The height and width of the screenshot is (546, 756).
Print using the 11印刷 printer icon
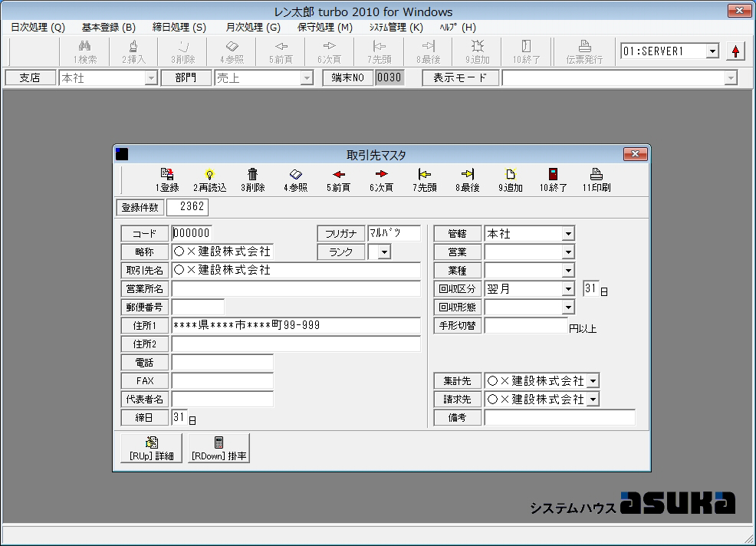coord(597,179)
